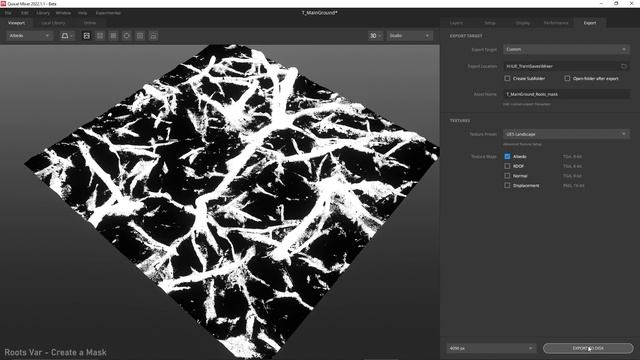Open the Help menu
The image size is (640, 360).
click(x=82, y=13)
